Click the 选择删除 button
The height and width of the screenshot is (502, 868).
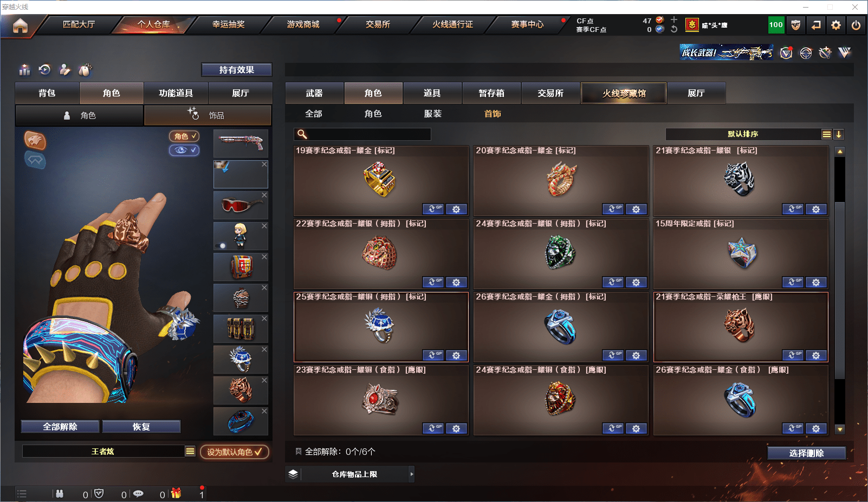806,453
